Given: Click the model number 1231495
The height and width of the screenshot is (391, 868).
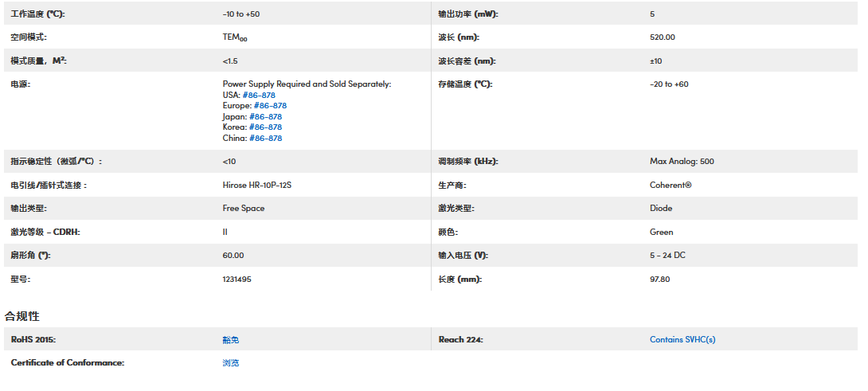Looking at the screenshot, I should coord(237,279).
